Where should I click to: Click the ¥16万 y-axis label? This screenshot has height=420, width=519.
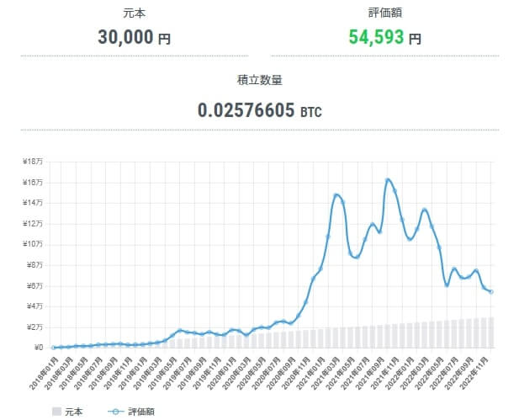tap(33, 183)
